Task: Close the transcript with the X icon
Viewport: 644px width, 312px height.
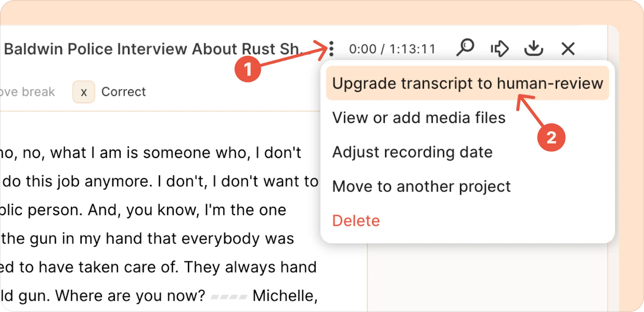Action: 568,49
